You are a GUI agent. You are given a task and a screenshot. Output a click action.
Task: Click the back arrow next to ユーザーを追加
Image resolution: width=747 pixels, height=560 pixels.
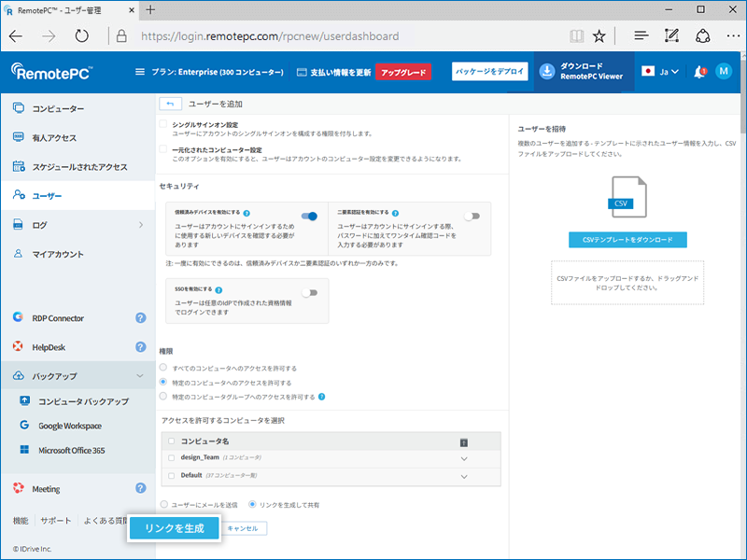(170, 104)
